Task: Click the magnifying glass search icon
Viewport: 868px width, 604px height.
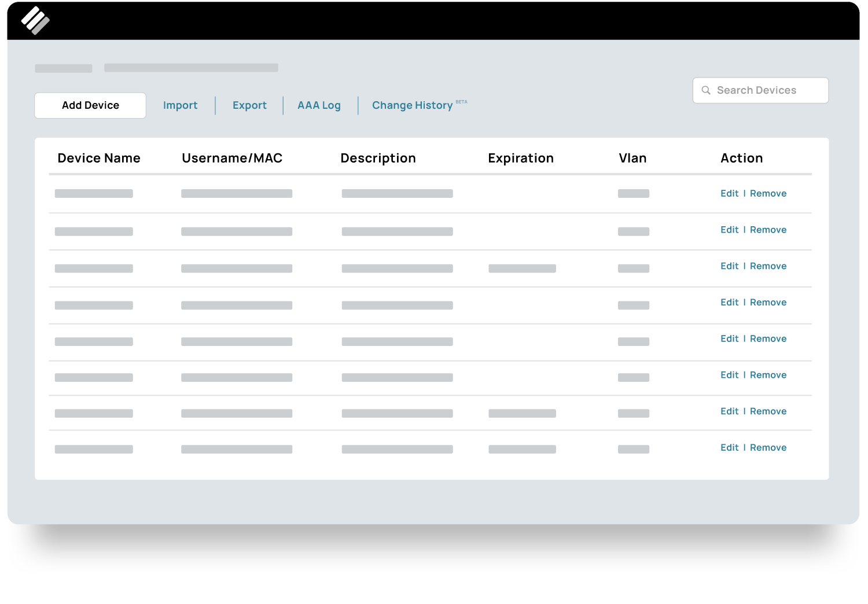Action: pos(706,90)
